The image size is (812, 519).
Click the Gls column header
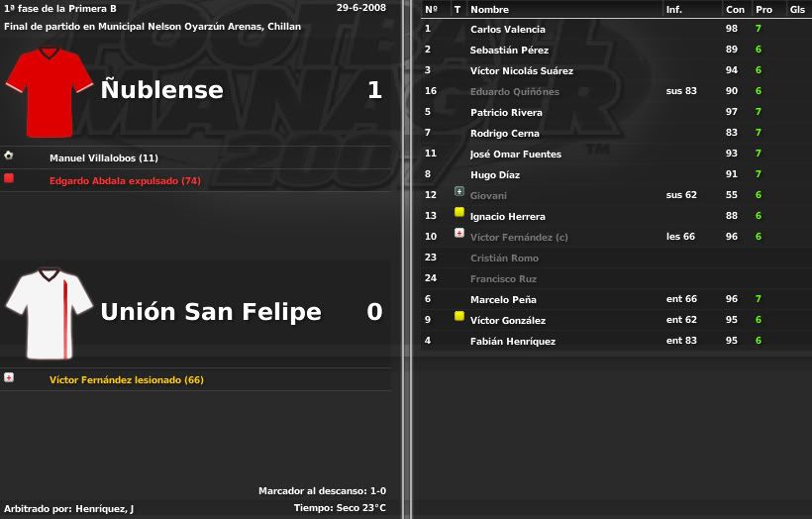pos(797,9)
